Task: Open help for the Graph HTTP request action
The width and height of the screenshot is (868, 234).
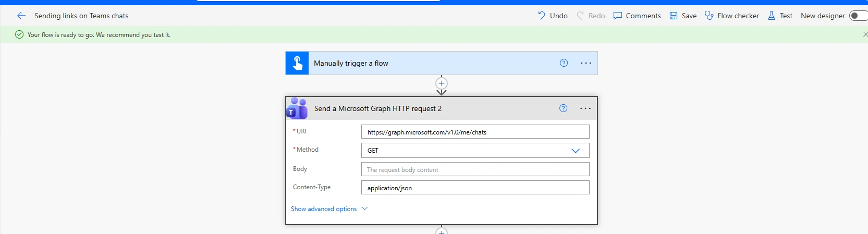Action: [x=563, y=108]
